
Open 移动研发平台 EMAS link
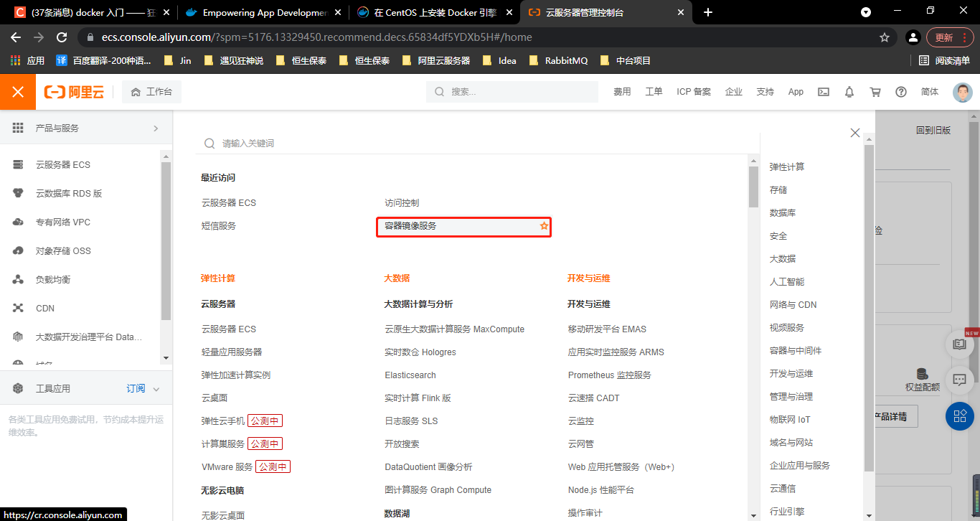(x=607, y=329)
